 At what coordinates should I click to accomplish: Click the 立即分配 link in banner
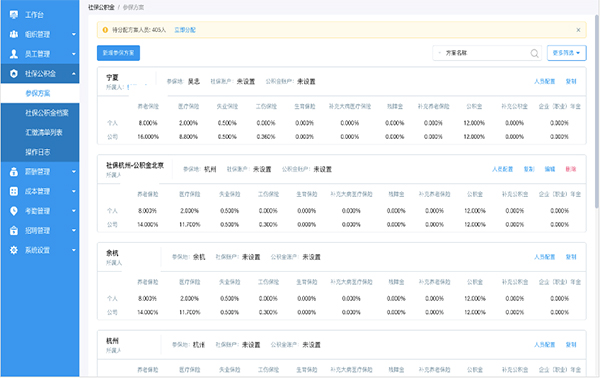[x=185, y=30]
